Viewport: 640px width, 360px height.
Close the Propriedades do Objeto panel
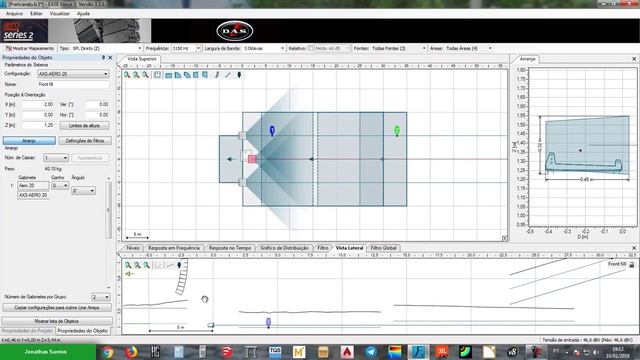coord(110,58)
